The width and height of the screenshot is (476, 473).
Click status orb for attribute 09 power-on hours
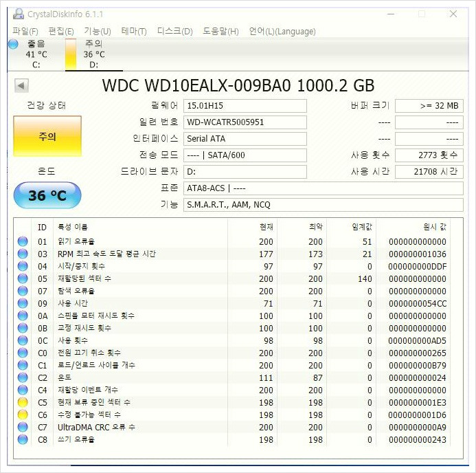pyautogui.click(x=23, y=303)
